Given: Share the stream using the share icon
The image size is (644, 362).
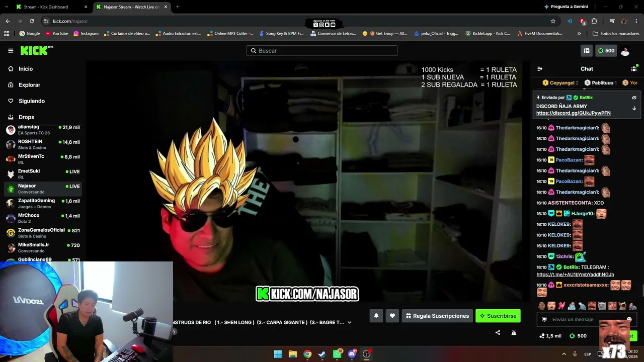Looking at the screenshot, I should point(498,332).
